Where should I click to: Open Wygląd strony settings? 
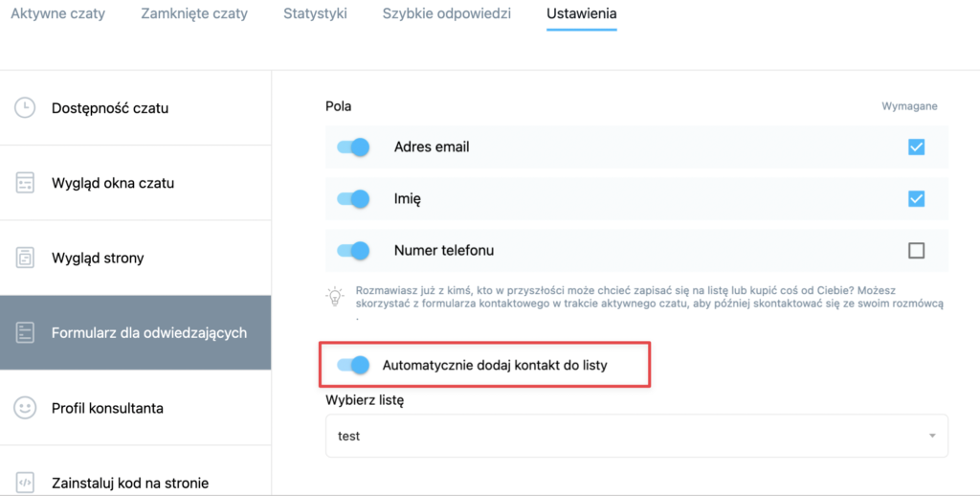pyautogui.click(x=136, y=258)
